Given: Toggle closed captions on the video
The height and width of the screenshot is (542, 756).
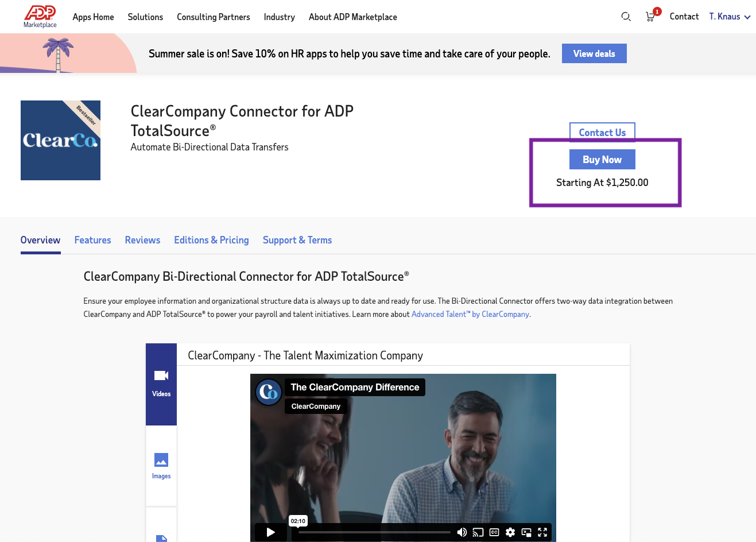Looking at the screenshot, I should pos(494,532).
